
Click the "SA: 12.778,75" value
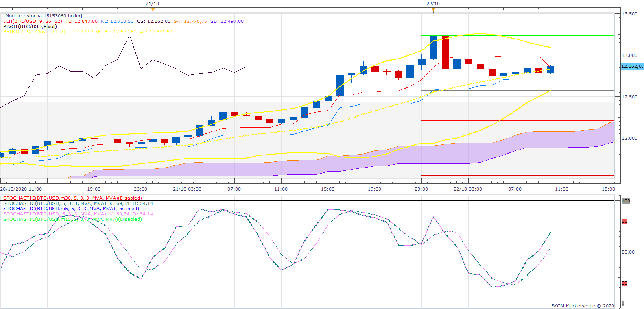[190, 21]
